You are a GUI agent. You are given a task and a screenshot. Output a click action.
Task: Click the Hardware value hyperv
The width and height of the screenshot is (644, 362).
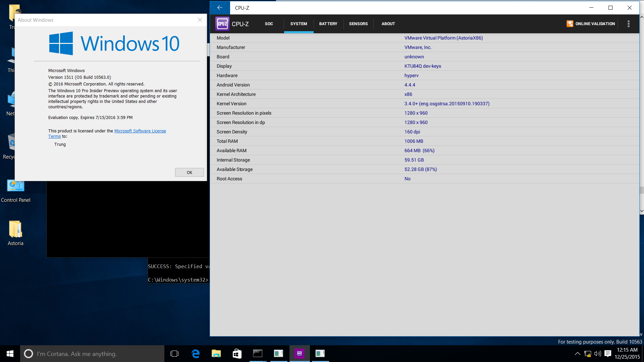pos(412,75)
